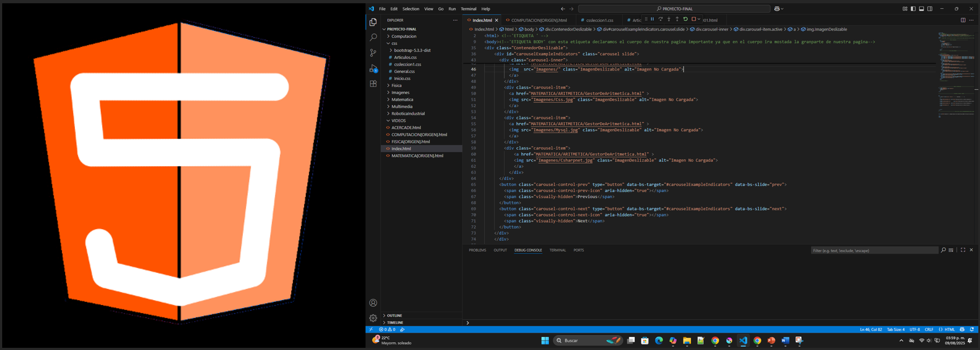Open the Extensions view
Image resolution: width=980 pixels, height=350 pixels.
373,84
